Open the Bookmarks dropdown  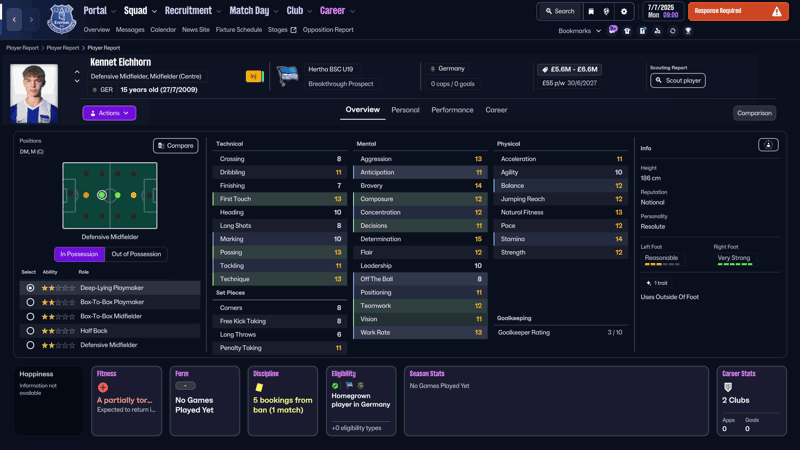tap(579, 31)
